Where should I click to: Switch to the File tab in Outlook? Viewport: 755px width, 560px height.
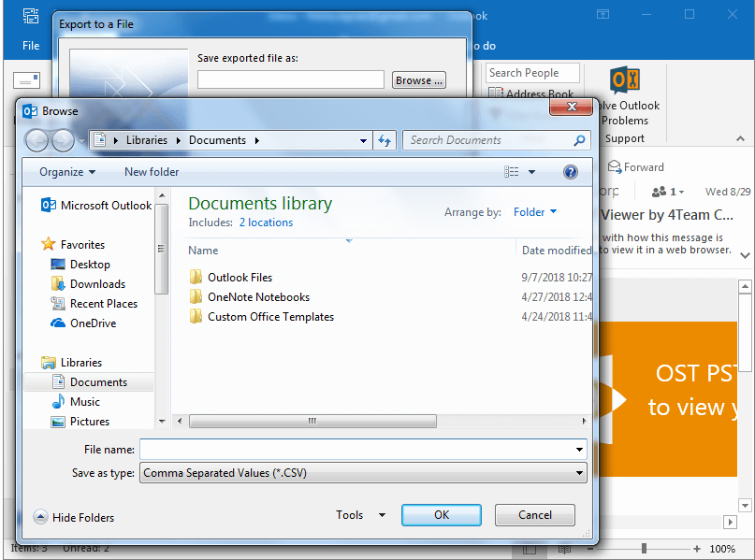pos(30,45)
